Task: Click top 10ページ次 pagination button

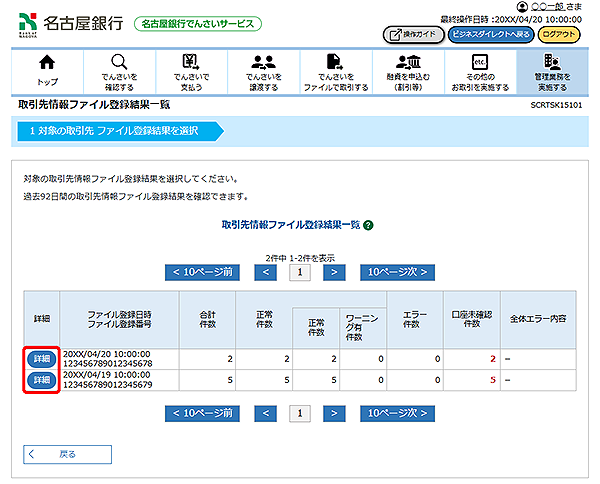Action: [x=398, y=271]
